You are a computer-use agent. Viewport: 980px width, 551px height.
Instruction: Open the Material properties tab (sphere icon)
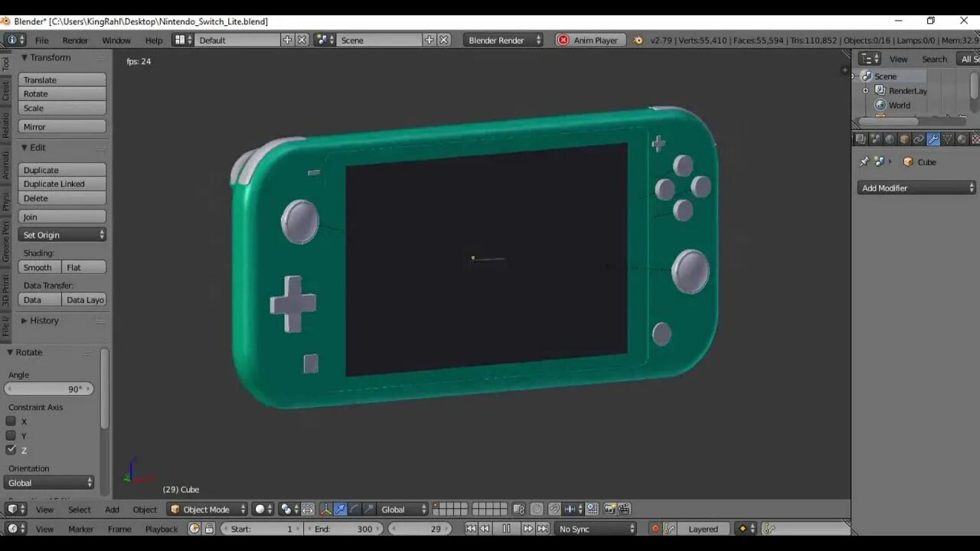[962, 139]
